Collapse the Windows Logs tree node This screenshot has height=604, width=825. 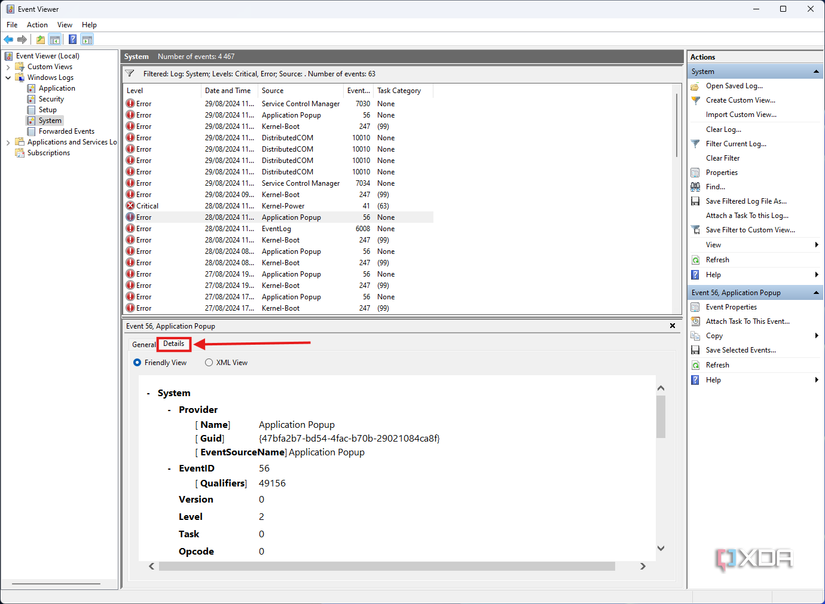click(8, 78)
